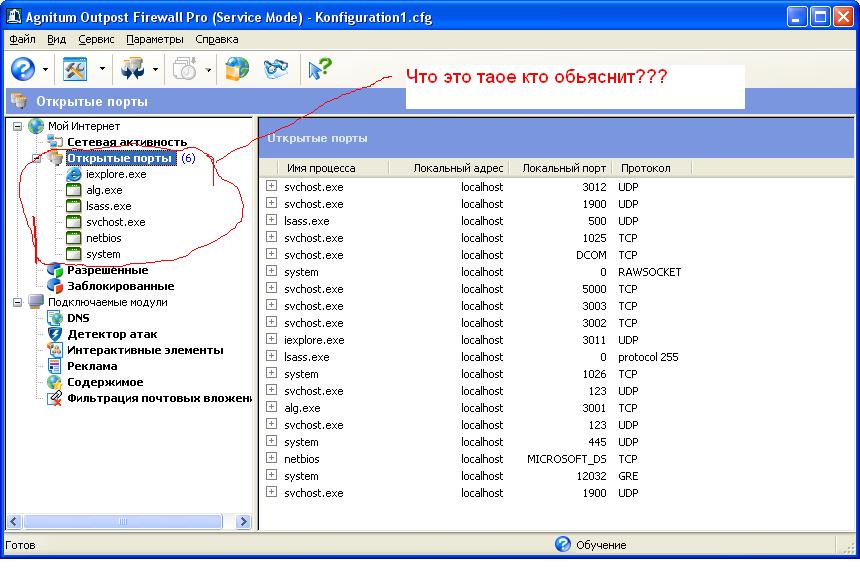This screenshot has height=580, width=860.
Task: Click the 'protocol 255' cell
Action: (x=648, y=357)
